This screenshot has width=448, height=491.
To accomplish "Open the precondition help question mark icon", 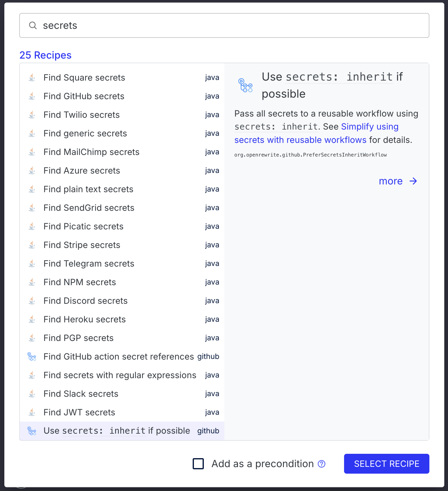I will tap(322, 464).
